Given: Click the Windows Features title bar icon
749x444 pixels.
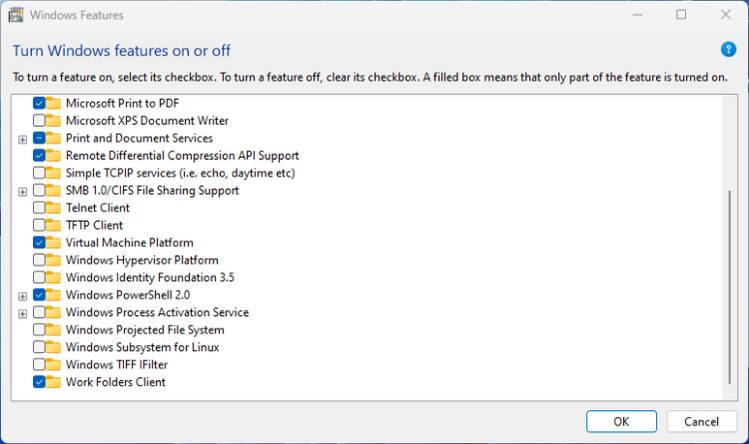Looking at the screenshot, I should coord(15,15).
